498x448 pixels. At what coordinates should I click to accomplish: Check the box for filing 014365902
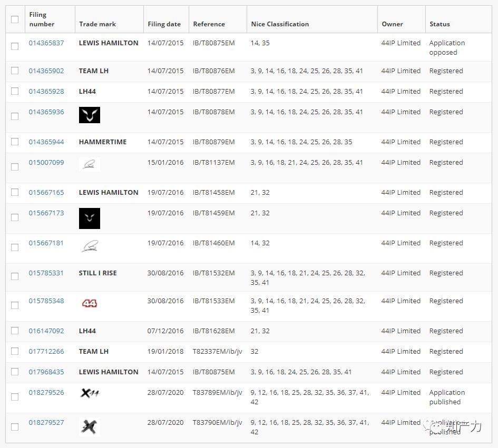click(15, 71)
